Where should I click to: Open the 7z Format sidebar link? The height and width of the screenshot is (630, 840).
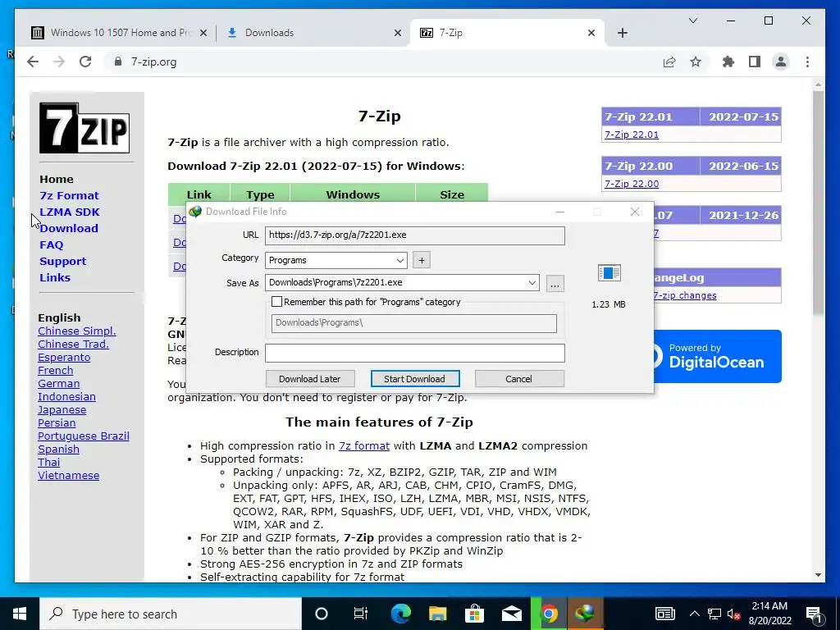click(x=69, y=195)
